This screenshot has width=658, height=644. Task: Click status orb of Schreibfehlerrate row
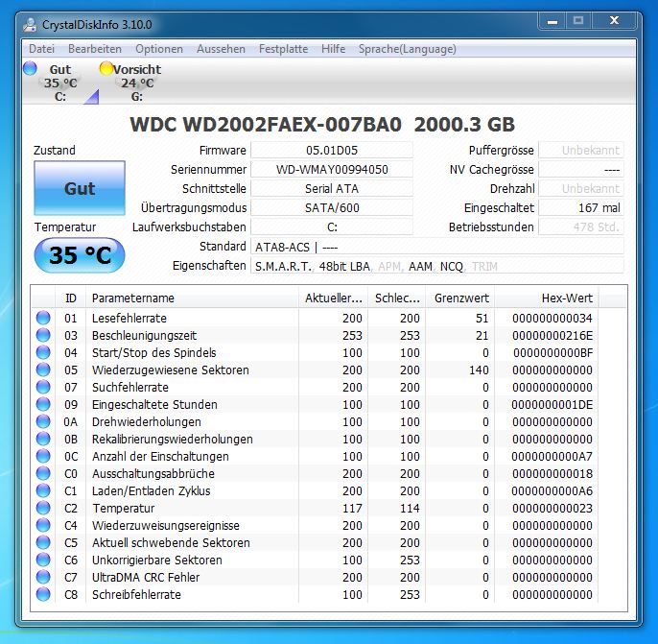tap(43, 594)
